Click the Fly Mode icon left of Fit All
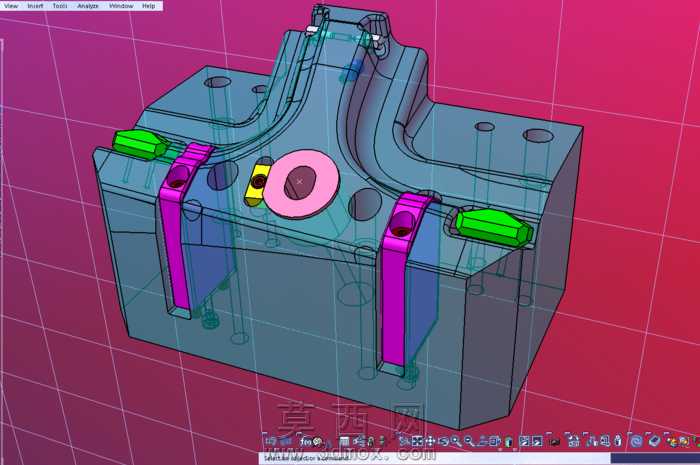 click(x=404, y=441)
